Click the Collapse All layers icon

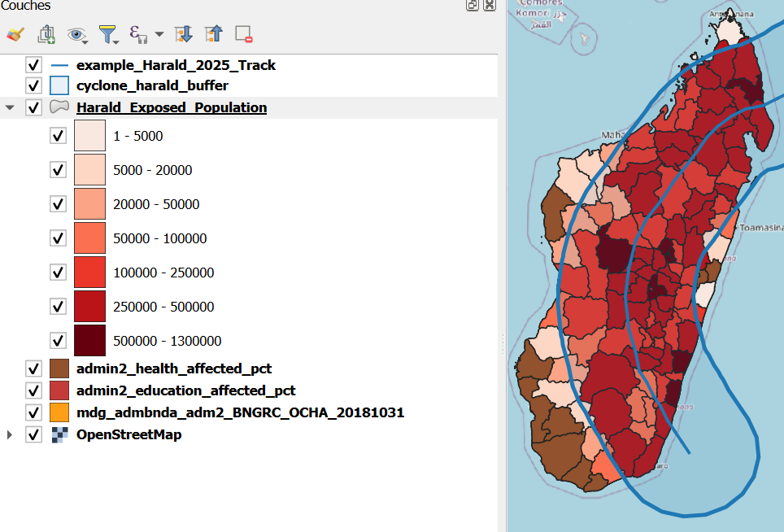click(x=213, y=34)
